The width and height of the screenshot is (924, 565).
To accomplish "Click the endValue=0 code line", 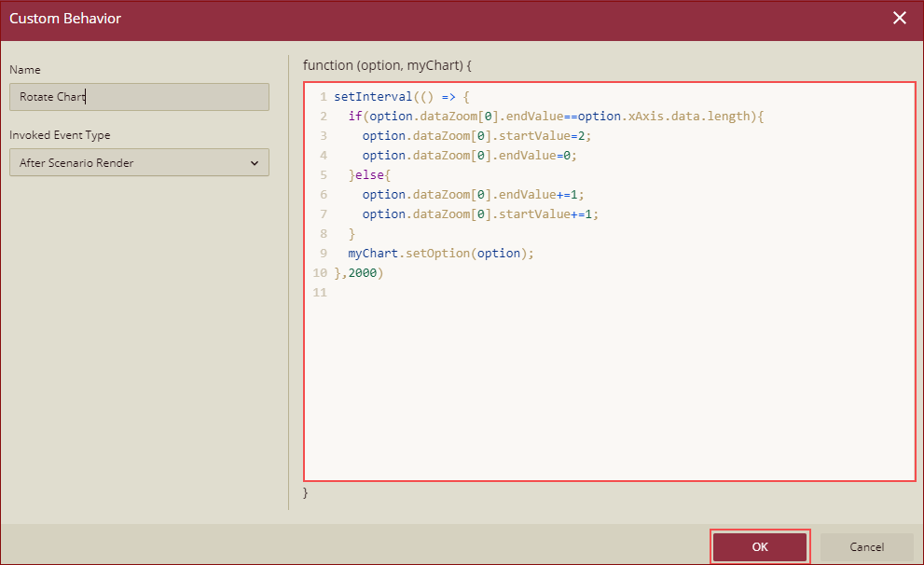I will (x=470, y=156).
